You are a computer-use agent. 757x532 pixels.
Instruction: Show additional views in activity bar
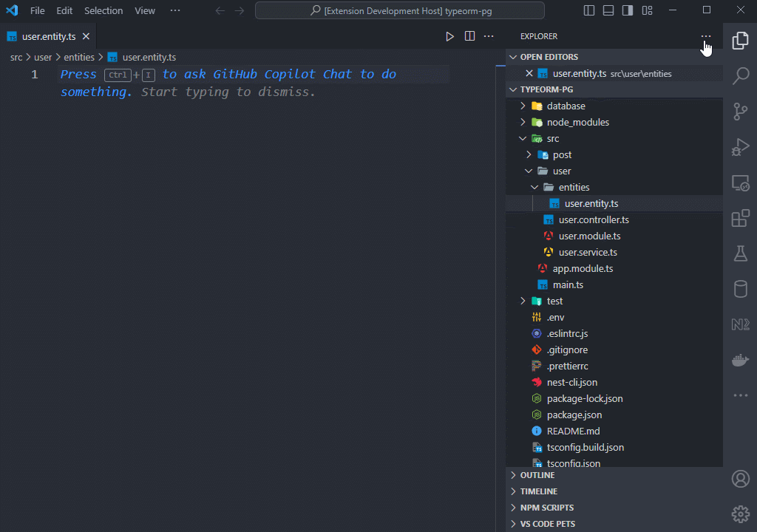click(740, 395)
